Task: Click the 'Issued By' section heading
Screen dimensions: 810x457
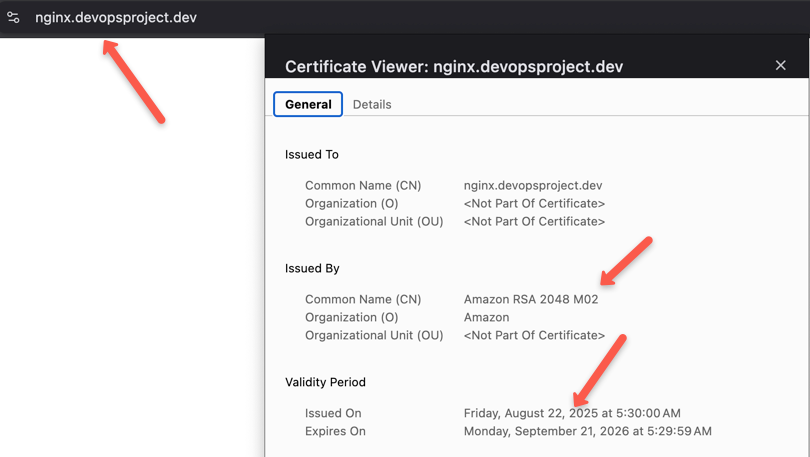Action: pyautogui.click(x=312, y=269)
